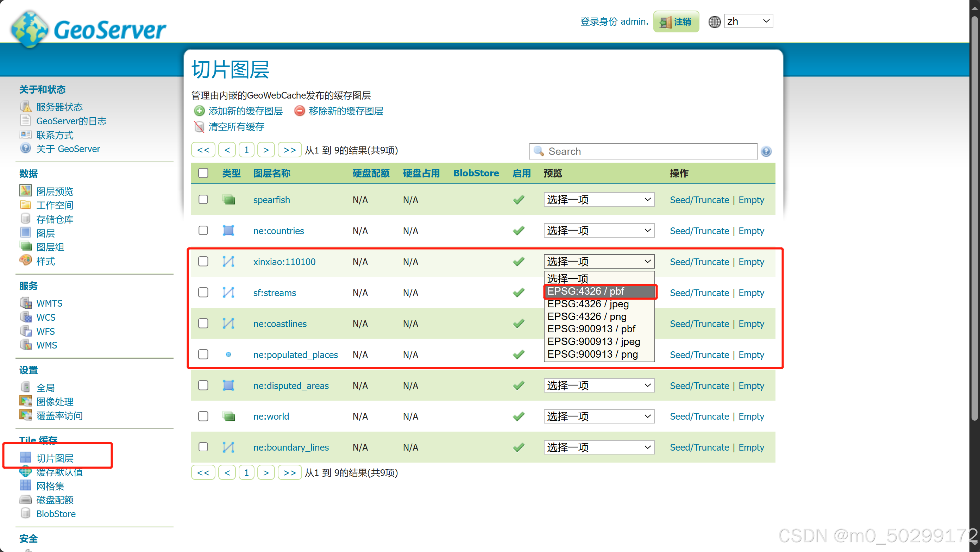This screenshot has width=980, height=552.
Task: Check the ne:disputed_areas row checkbox
Action: pos(203,385)
